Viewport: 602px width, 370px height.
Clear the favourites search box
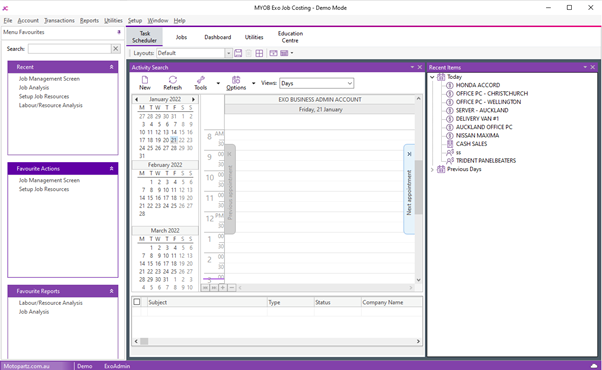pyautogui.click(x=116, y=49)
